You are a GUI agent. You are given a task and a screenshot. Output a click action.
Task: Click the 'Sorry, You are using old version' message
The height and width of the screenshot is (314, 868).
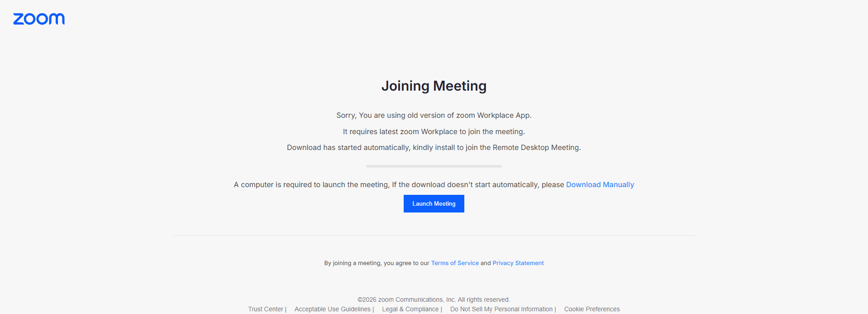click(434, 116)
